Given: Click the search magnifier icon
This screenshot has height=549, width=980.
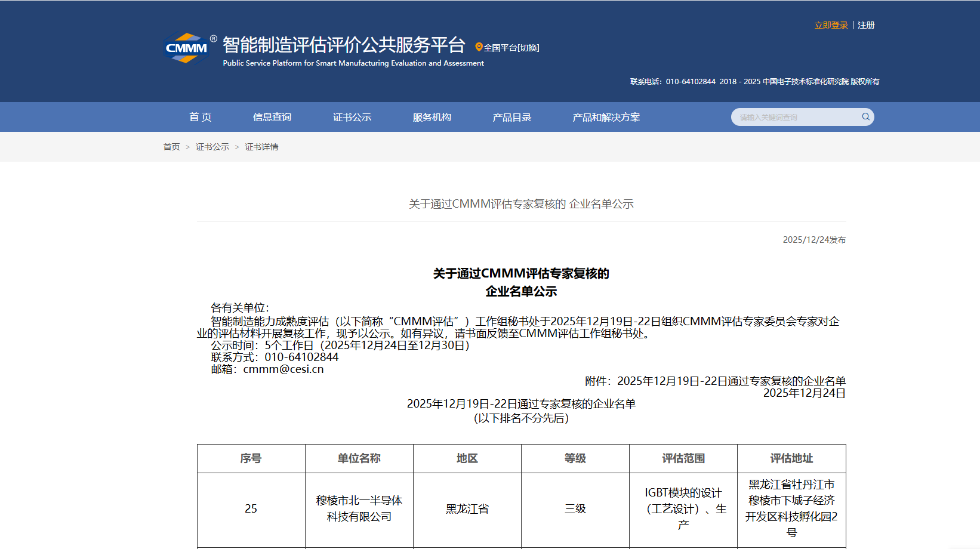Looking at the screenshot, I should 865,117.
